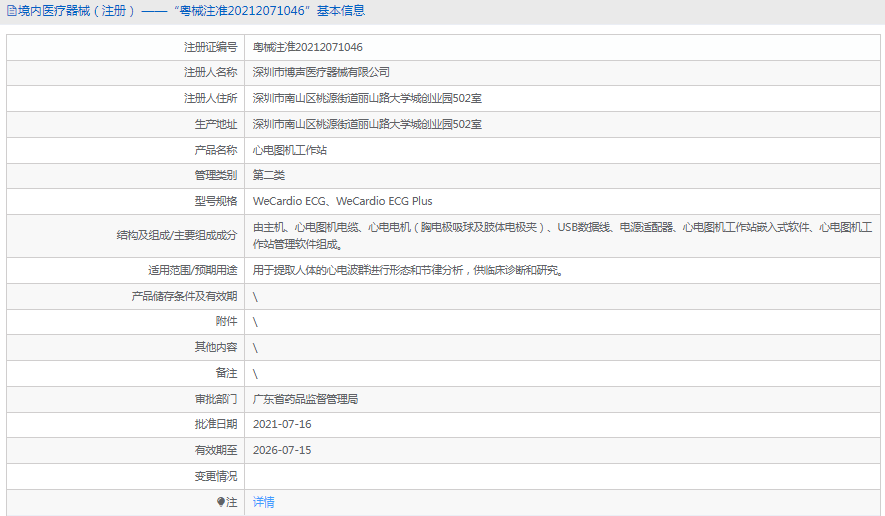Select the product name 心电图机工作站
This screenshot has width=885, height=516.
290,150
